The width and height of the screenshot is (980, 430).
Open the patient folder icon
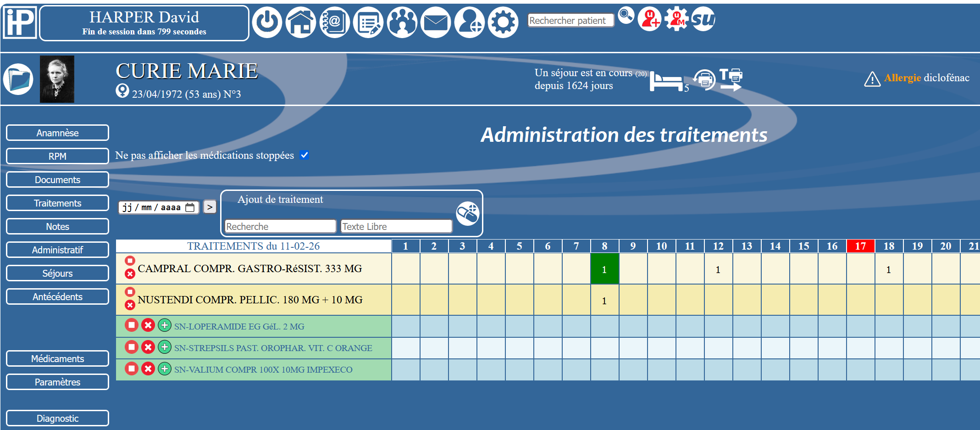point(18,79)
